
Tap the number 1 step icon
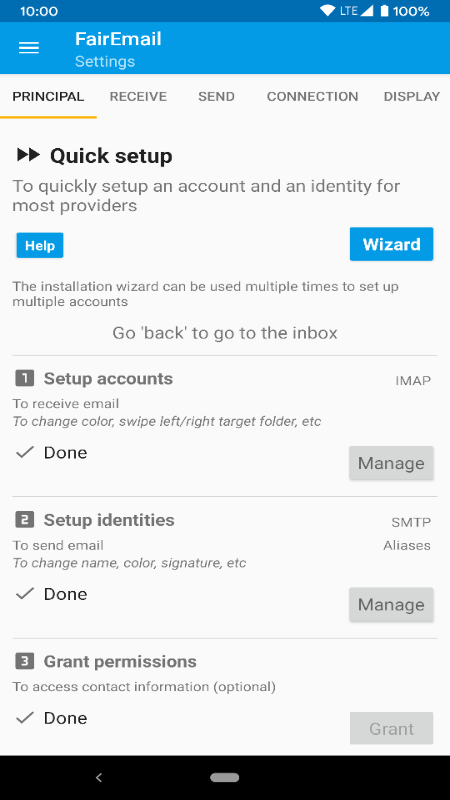pyautogui.click(x=24, y=379)
